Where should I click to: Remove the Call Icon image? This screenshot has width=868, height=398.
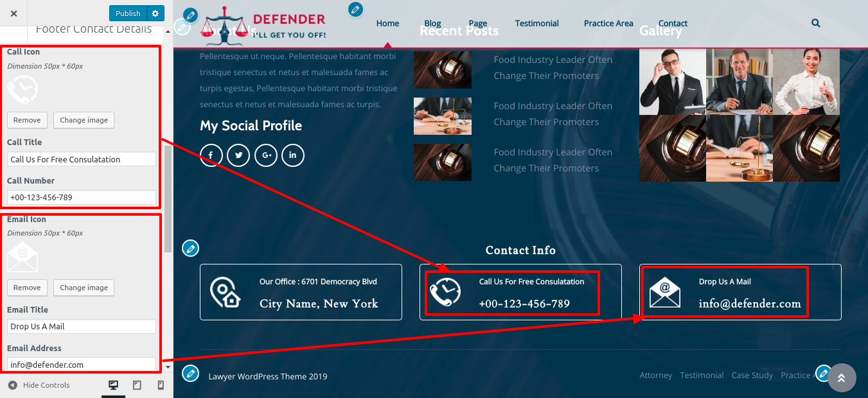[x=27, y=120]
